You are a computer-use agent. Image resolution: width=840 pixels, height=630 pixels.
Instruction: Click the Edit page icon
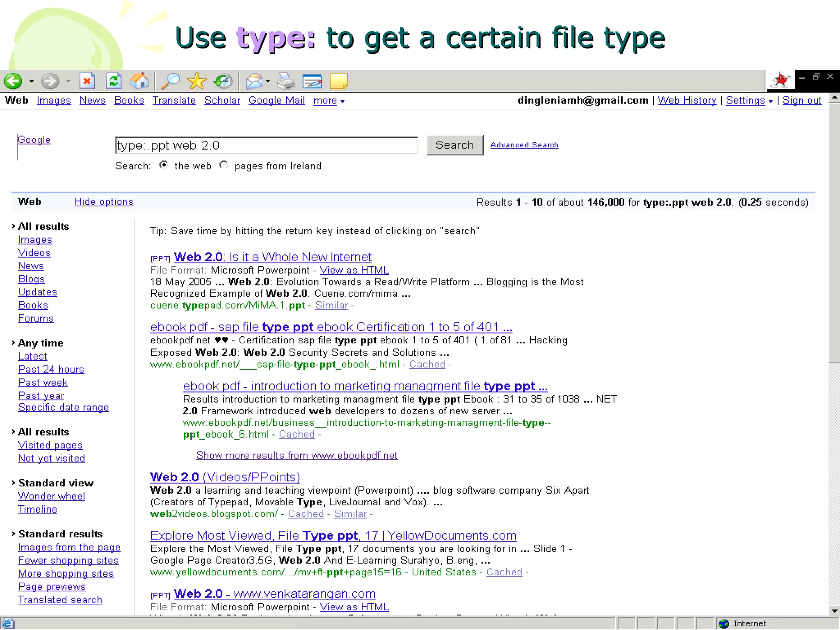point(312,82)
